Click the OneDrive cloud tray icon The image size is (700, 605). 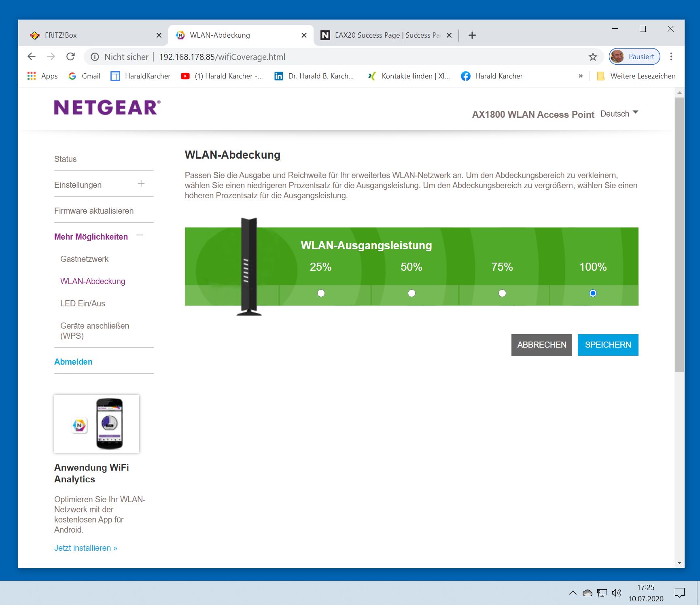588,593
